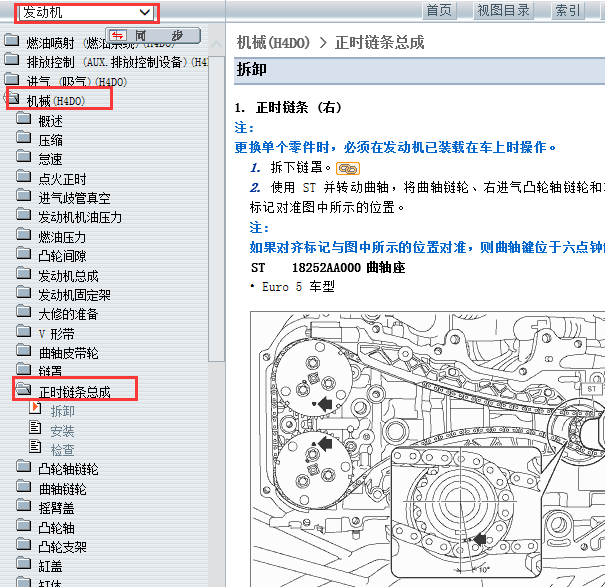Select the 怠速 tree entry
Screen dimensions: 605x587
(51, 159)
